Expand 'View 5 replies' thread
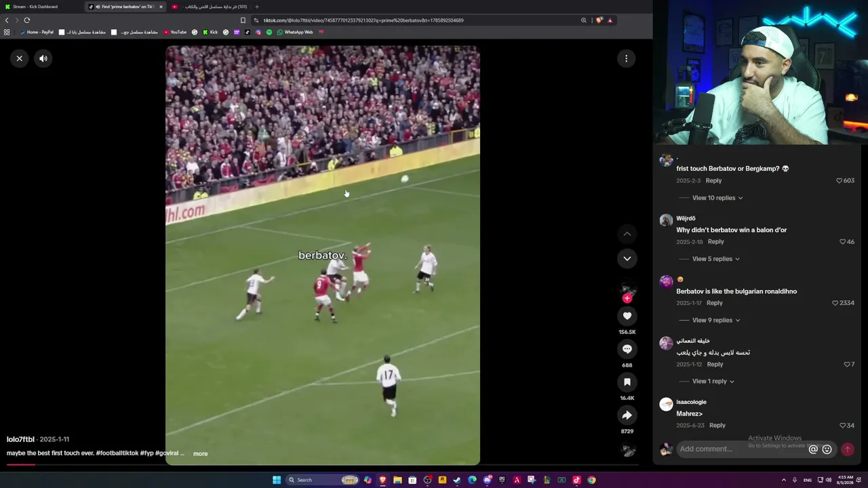Screen dimensions: 868x488 pyautogui.click(x=716, y=259)
